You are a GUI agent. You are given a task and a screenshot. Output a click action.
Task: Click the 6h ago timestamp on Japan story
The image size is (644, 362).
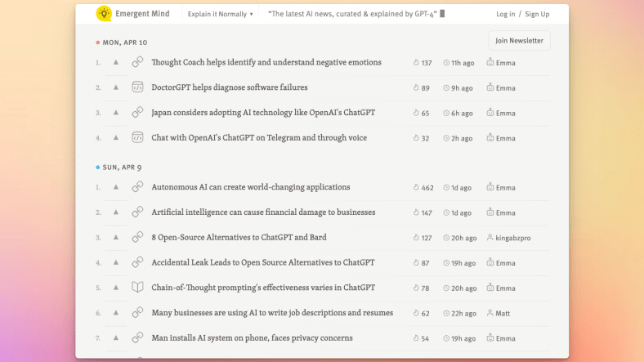462,113
